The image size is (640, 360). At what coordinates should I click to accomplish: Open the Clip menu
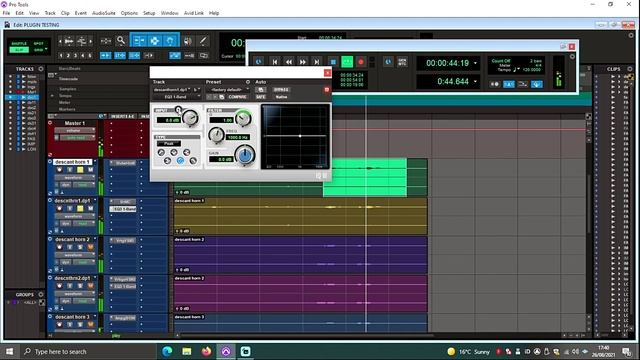click(x=65, y=13)
